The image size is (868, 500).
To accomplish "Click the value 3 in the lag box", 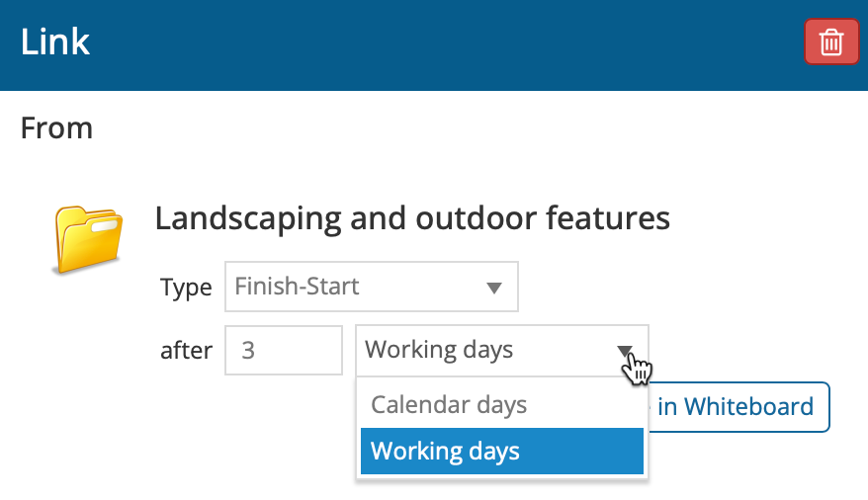I will [x=248, y=351].
